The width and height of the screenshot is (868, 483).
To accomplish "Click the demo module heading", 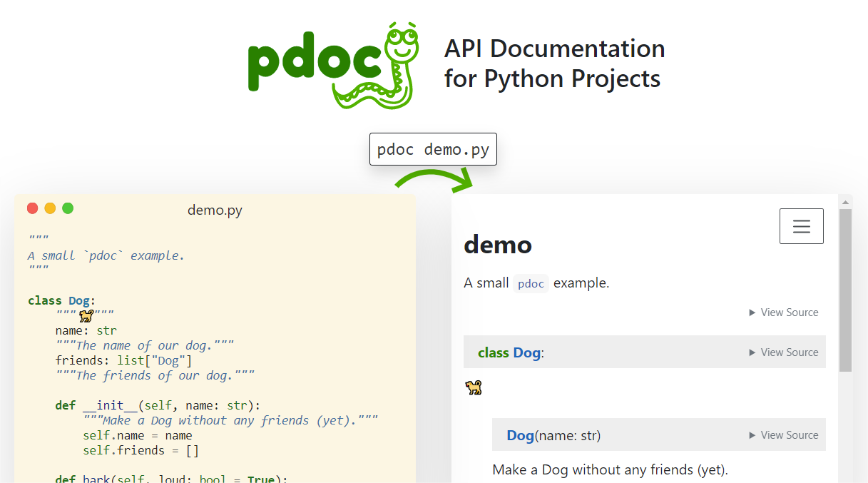I will pyautogui.click(x=498, y=245).
